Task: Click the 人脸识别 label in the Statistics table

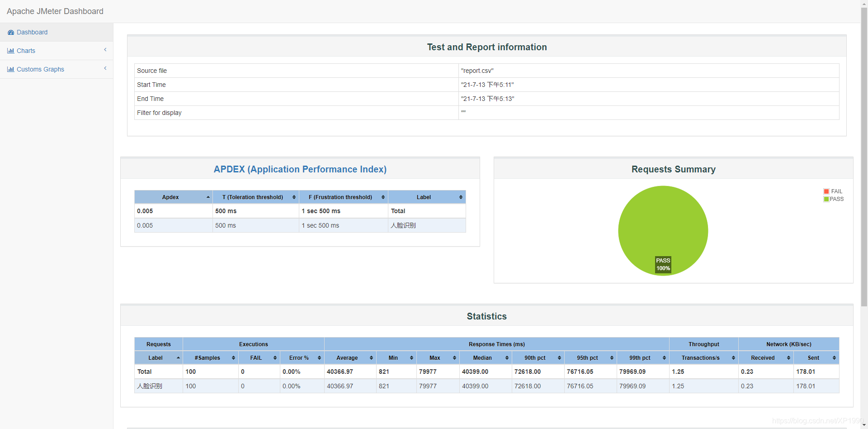Action: [149, 386]
